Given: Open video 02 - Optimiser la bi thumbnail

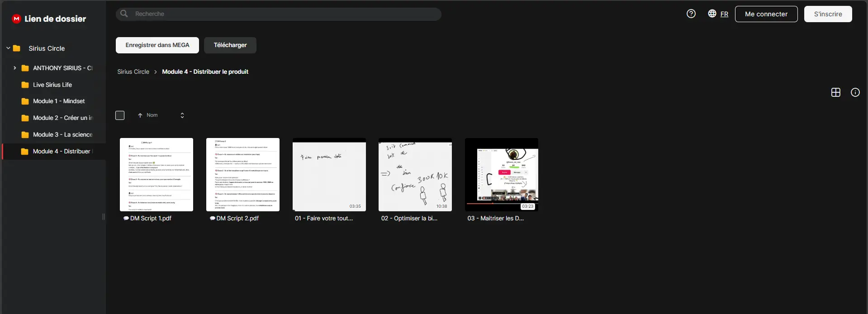Looking at the screenshot, I should click(x=415, y=175).
